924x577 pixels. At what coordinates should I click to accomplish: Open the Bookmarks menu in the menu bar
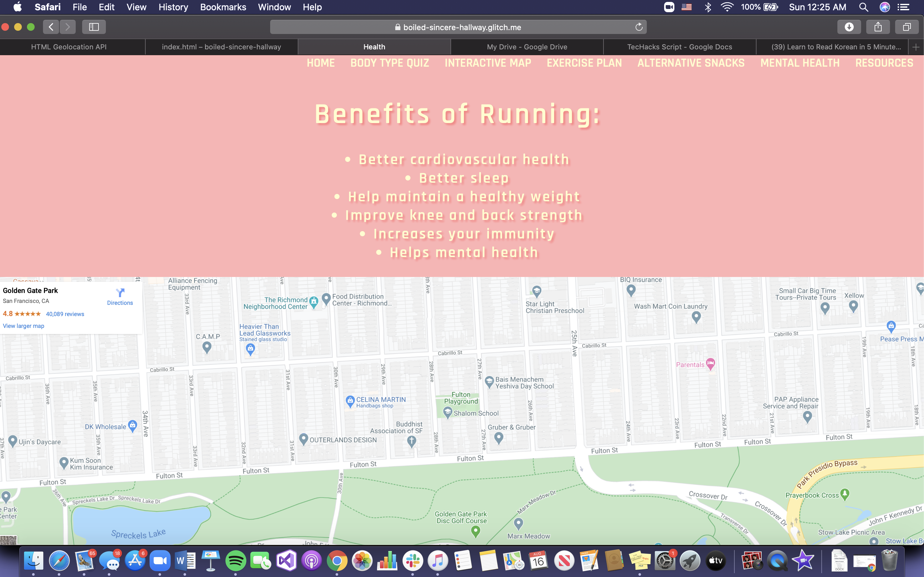[x=223, y=7]
